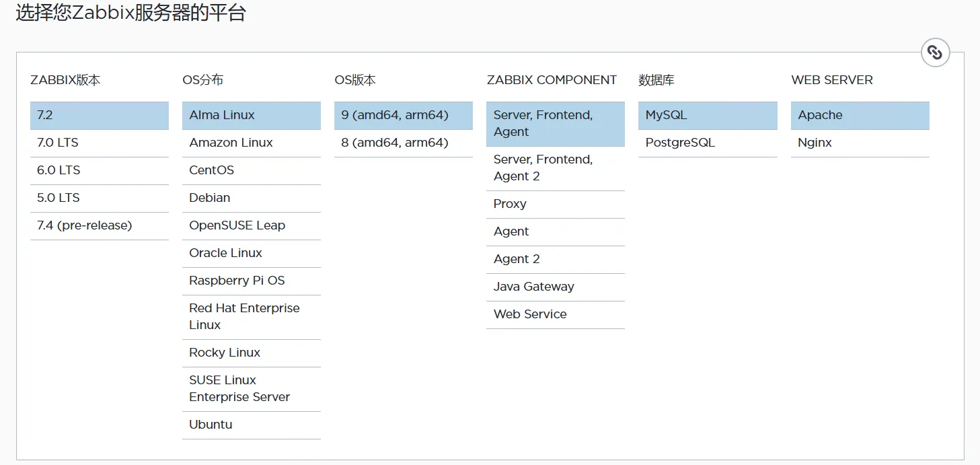Image resolution: width=980 pixels, height=465 pixels.
Task: Select Rocky Linux distribution
Action: 252,353
